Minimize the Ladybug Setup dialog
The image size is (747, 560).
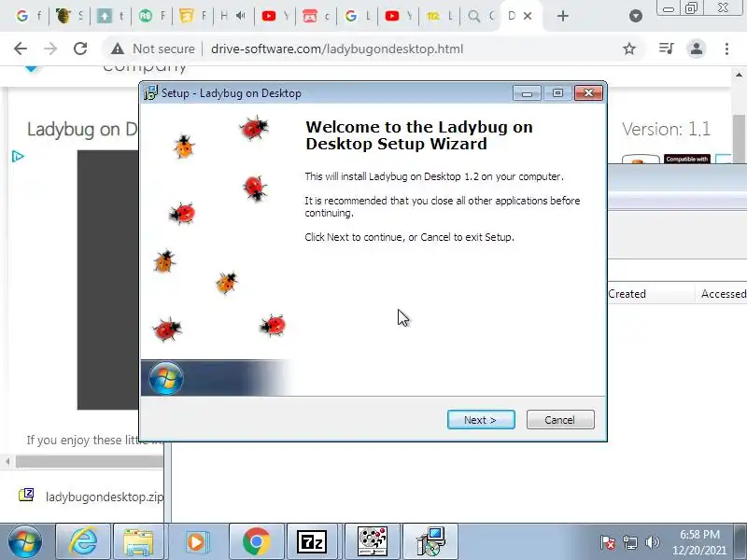[527, 92]
